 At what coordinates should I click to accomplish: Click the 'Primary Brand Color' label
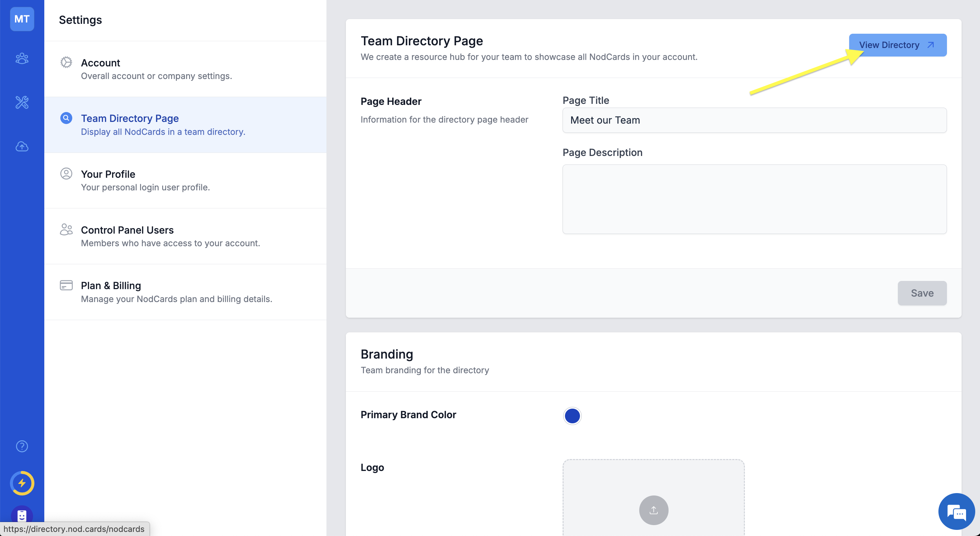tap(408, 414)
